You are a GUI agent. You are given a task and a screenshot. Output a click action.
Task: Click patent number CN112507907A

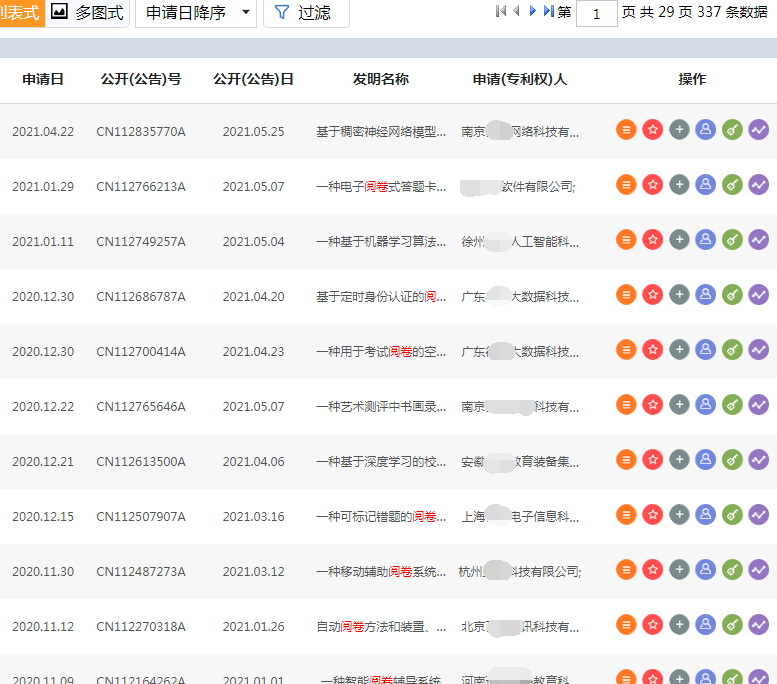click(x=141, y=517)
